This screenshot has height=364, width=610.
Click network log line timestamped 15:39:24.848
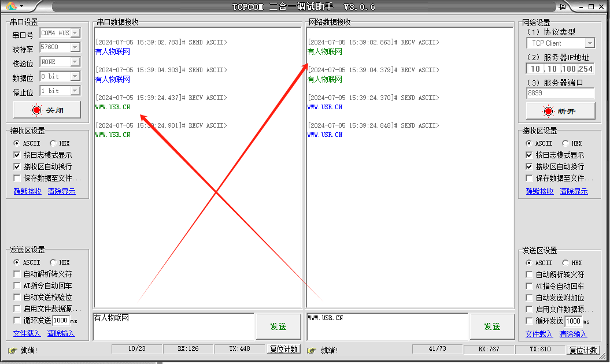coord(374,125)
